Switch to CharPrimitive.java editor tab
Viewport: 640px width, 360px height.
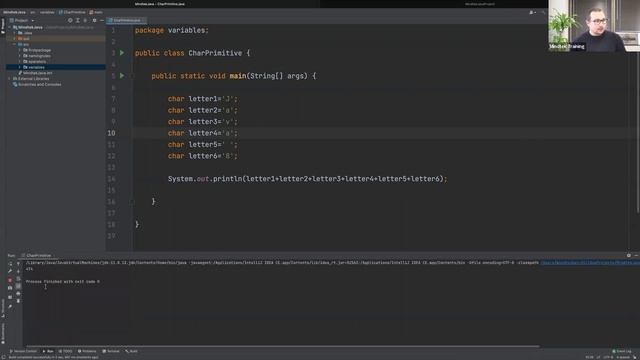click(x=126, y=20)
